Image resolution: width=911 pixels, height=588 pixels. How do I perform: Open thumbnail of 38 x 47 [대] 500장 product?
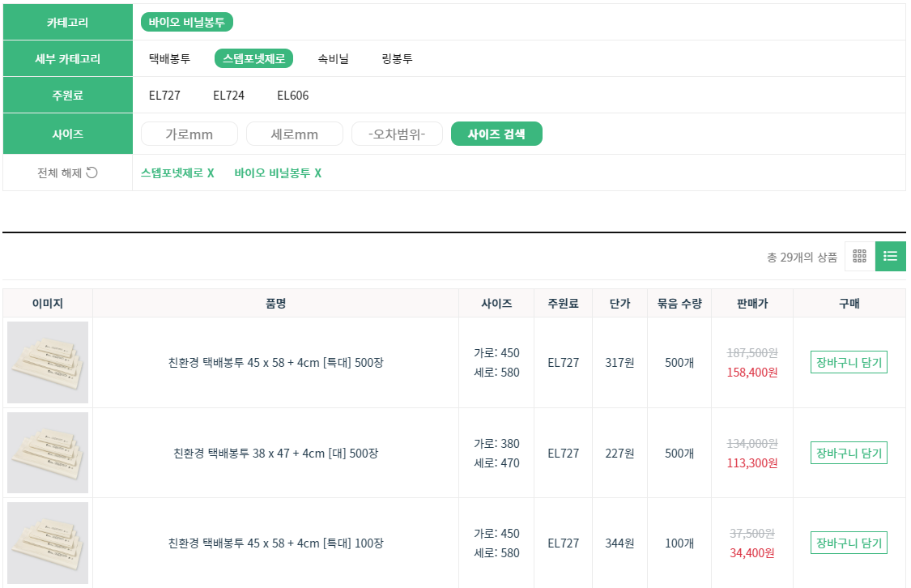(x=48, y=453)
